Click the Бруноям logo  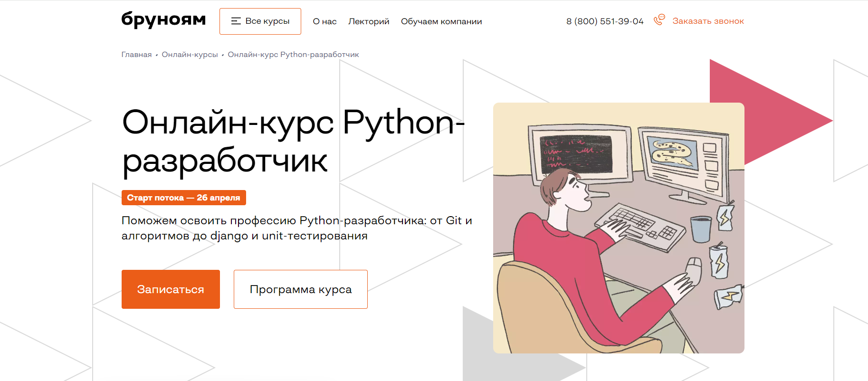163,20
